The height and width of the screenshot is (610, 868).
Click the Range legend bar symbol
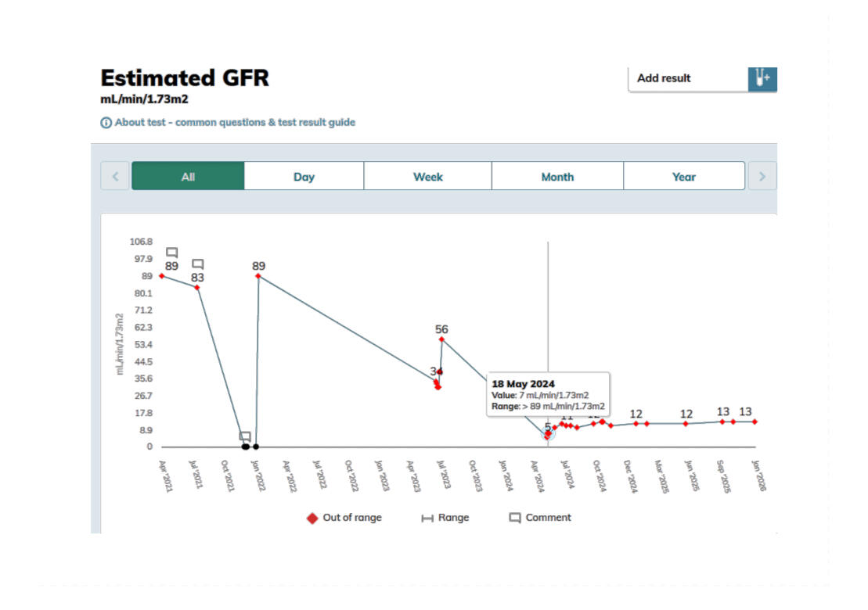(427, 518)
